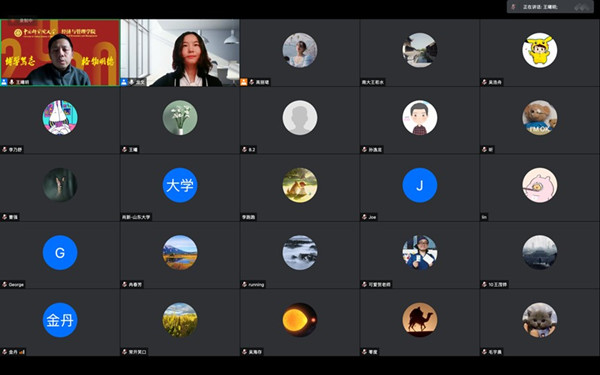Click the mountain lake landscape avatar
Image resolution: width=600 pixels, height=375 pixels.
point(180,253)
